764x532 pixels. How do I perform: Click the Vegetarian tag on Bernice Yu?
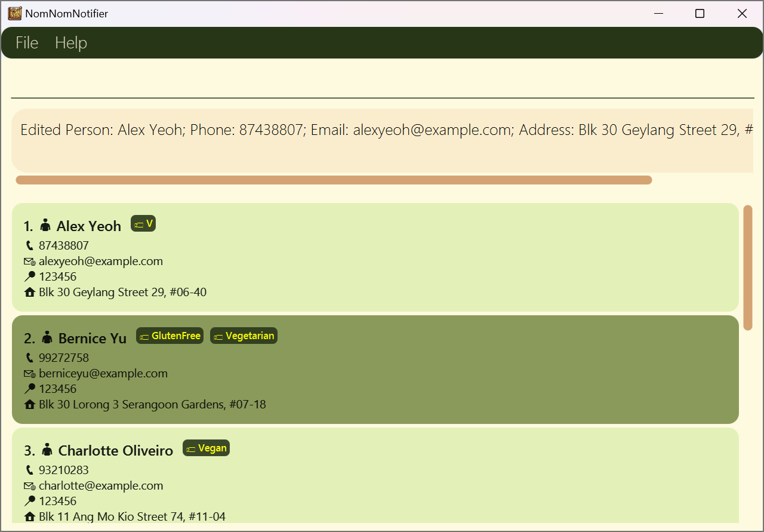click(x=244, y=336)
